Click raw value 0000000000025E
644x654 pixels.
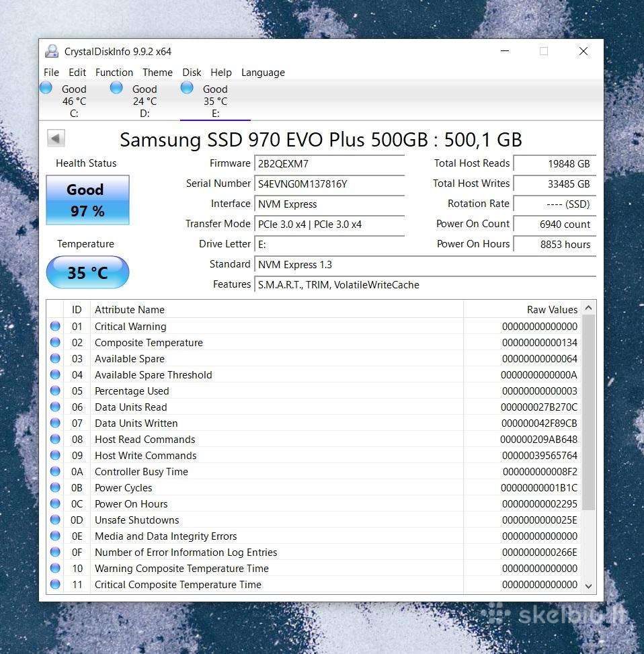coord(539,520)
